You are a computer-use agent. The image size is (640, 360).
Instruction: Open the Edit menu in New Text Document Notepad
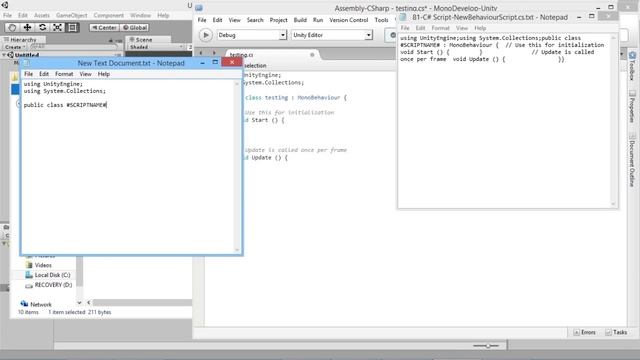[x=44, y=74]
